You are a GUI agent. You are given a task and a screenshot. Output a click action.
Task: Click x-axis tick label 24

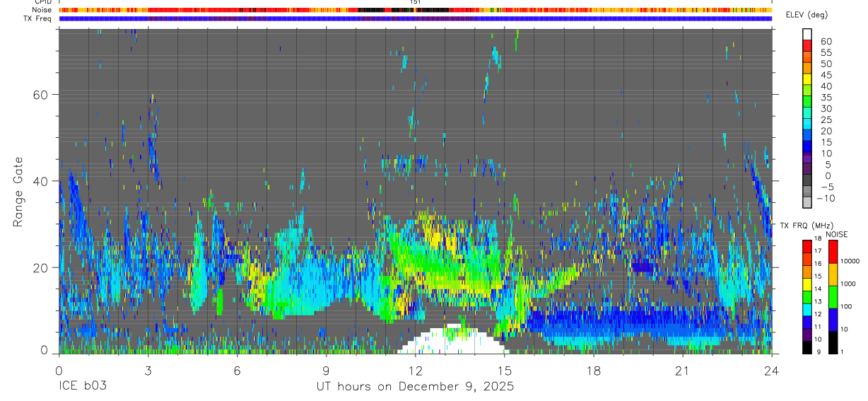click(x=771, y=370)
